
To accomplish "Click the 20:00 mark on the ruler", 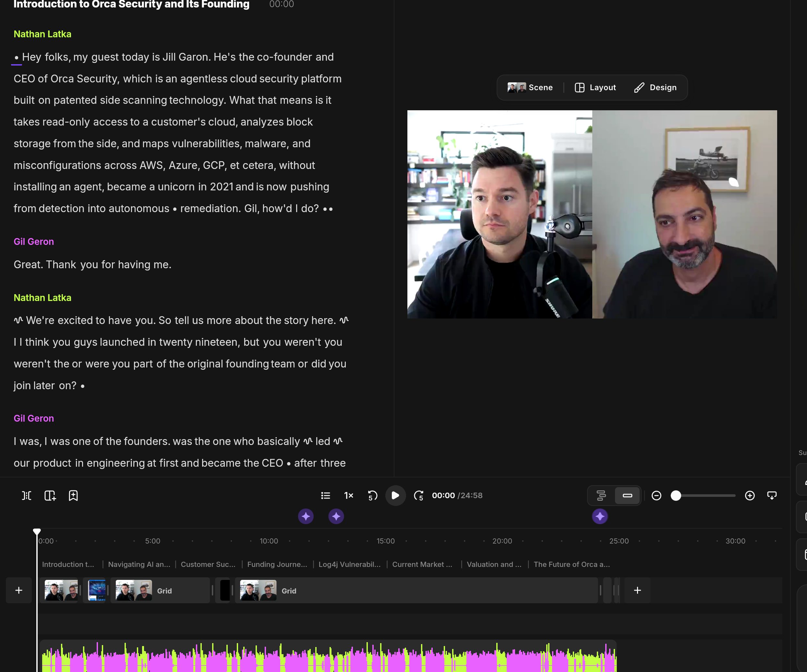I will tap(502, 541).
